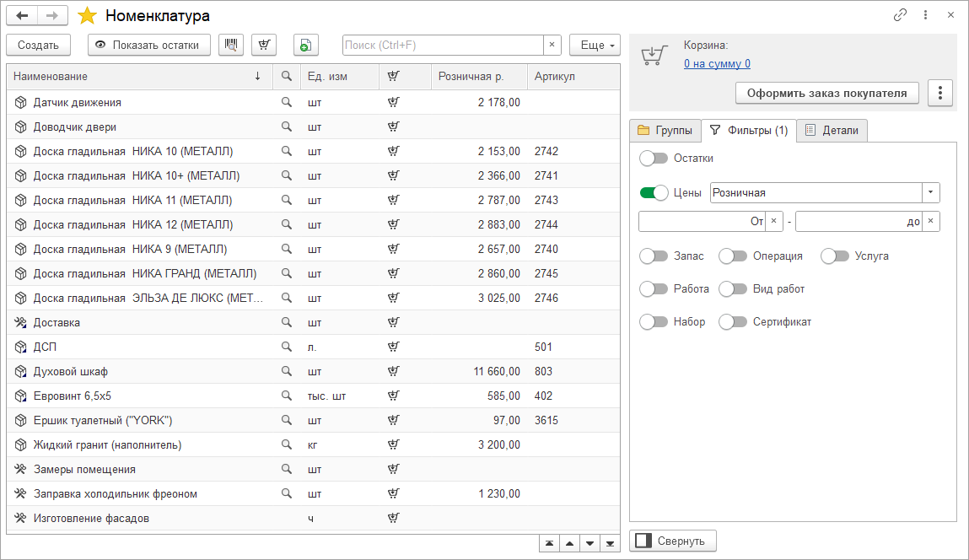Click the Поиск (Ctrl+F) search field
Viewport: 969px width, 560px height.
click(443, 46)
